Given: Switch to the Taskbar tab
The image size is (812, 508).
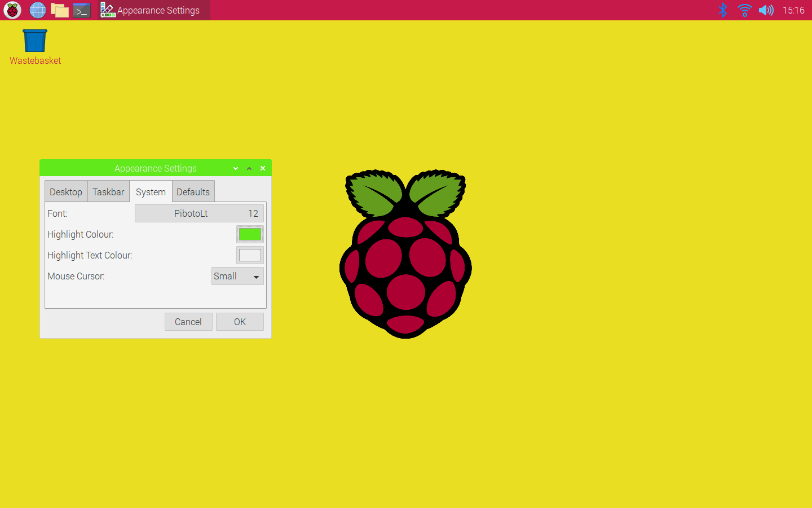Looking at the screenshot, I should pos(108,191).
